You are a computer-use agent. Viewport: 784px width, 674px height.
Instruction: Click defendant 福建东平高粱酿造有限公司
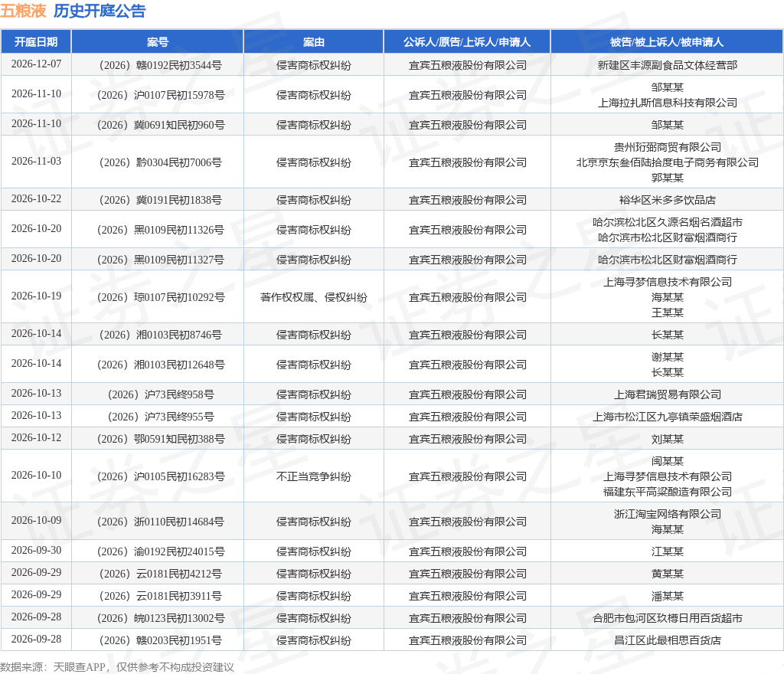click(668, 492)
